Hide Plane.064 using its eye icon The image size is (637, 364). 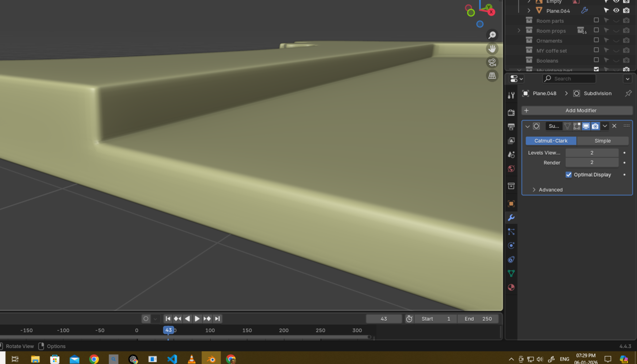[616, 10]
